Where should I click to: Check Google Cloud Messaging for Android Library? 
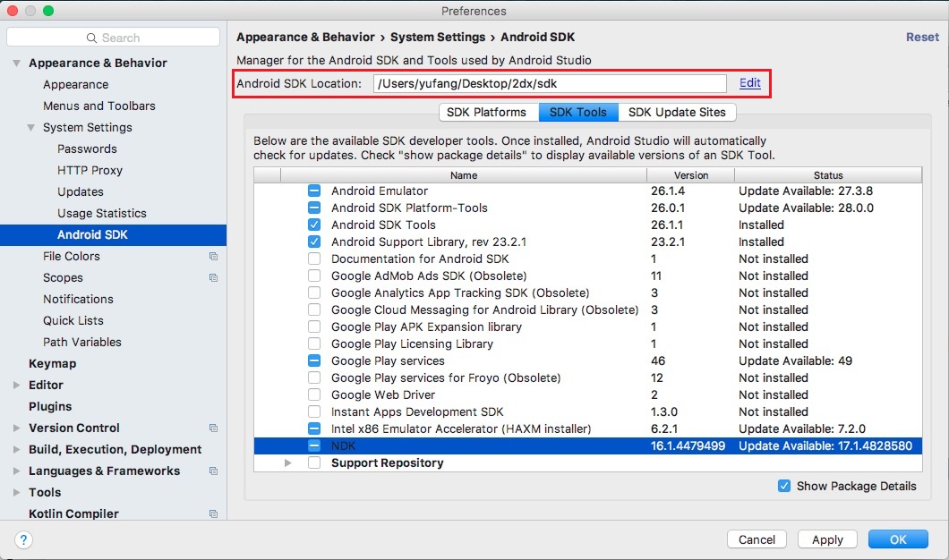[x=314, y=310]
